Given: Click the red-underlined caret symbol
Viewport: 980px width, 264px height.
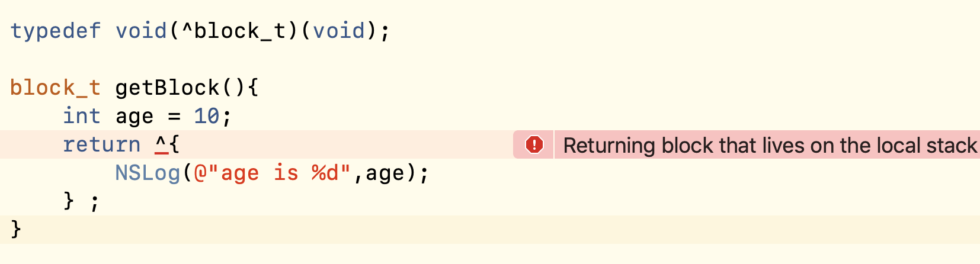Looking at the screenshot, I should click(x=161, y=144).
